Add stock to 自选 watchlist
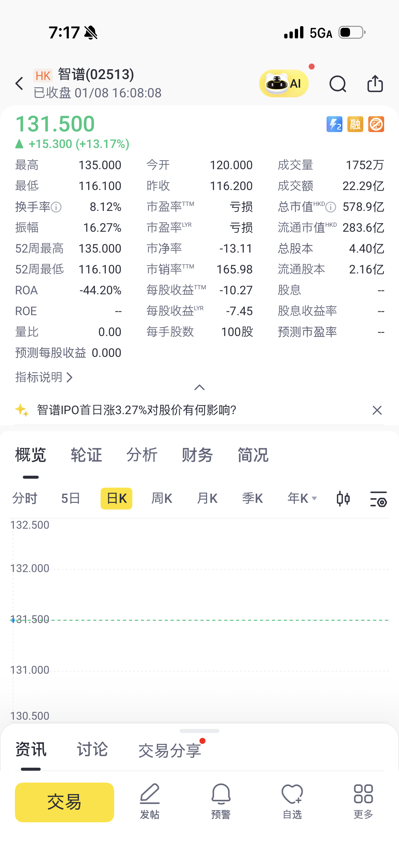The image size is (399, 868). pos(292,801)
